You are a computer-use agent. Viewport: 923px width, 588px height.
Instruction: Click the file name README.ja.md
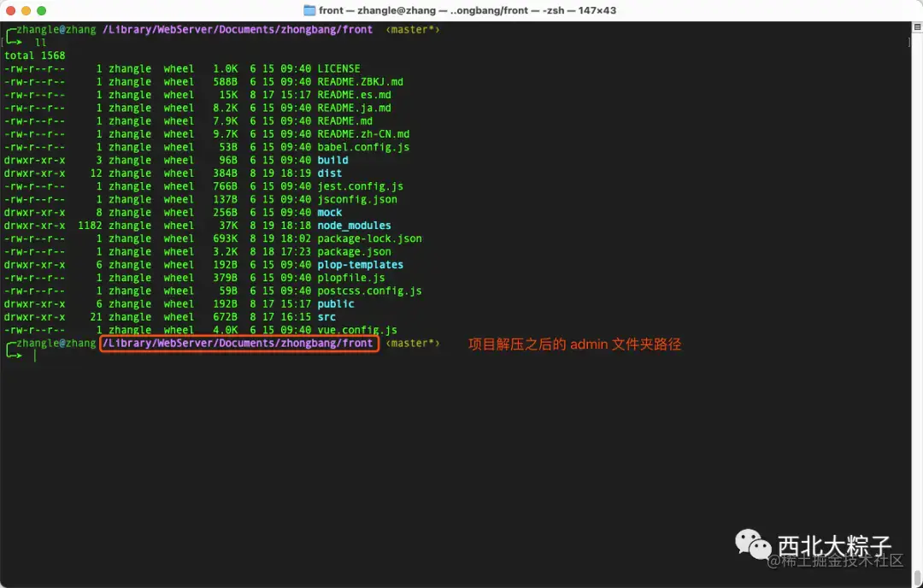pyautogui.click(x=354, y=108)
